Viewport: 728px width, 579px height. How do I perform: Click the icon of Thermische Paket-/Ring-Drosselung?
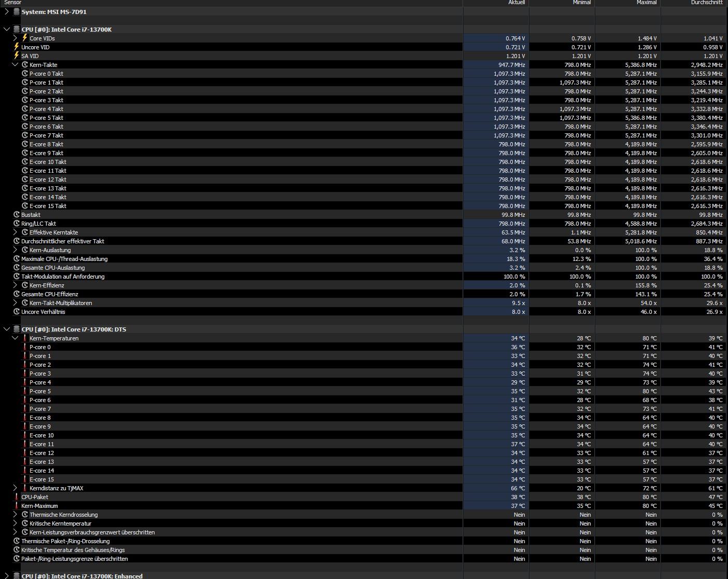point(17,541)
